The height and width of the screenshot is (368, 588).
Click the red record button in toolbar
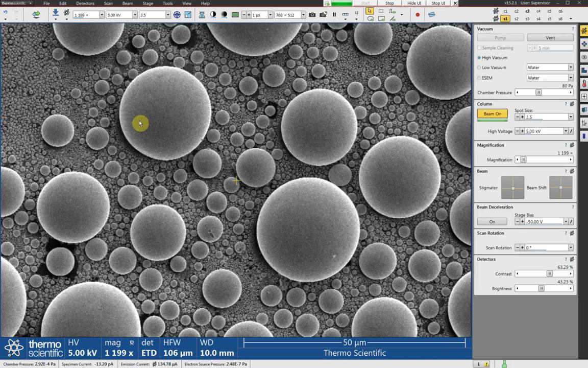click(418, 15)
